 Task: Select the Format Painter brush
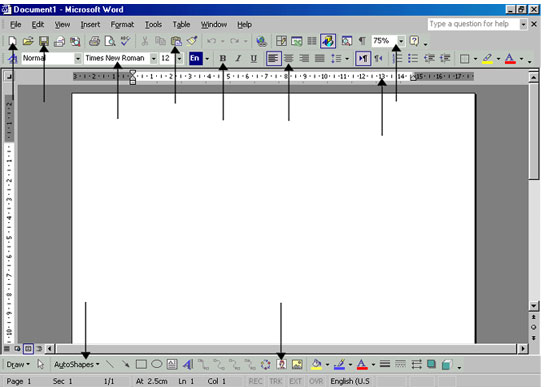(192, 41)
